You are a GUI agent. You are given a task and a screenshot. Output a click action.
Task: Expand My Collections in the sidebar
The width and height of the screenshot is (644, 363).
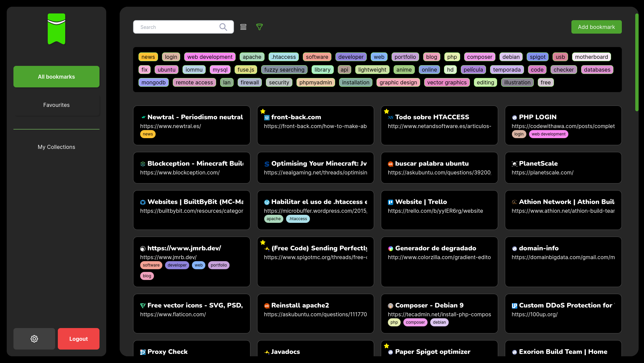pos(56,147)
